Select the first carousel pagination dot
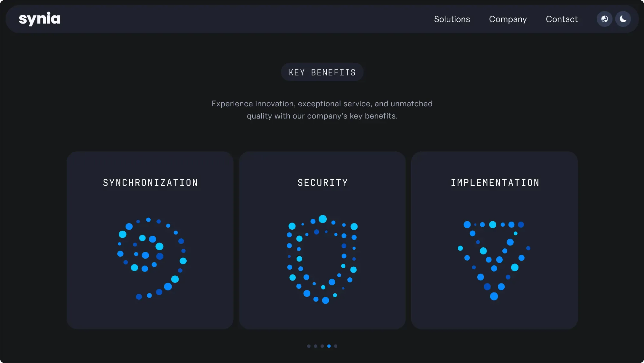Viewport: 644px width, 363px height. click(309, 346)
